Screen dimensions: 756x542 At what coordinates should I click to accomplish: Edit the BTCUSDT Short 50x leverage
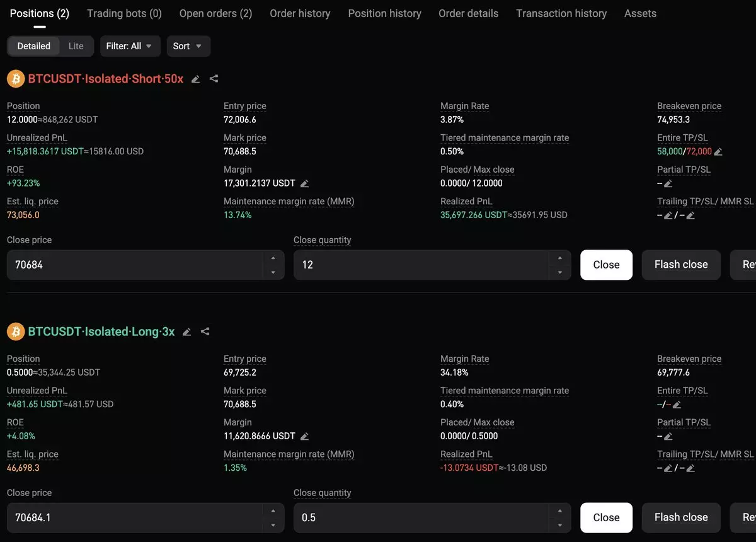(195, 79)
